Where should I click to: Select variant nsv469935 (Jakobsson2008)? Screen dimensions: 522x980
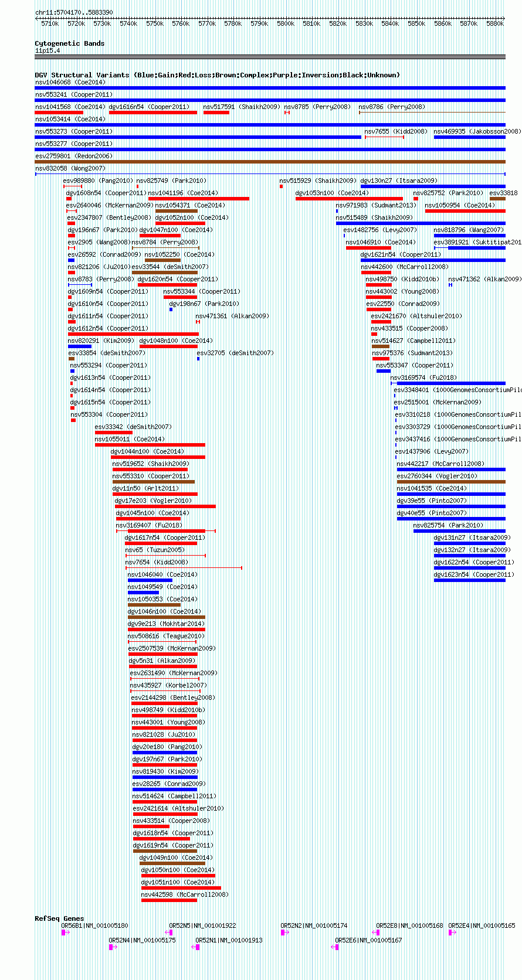(x=477, y=131)
